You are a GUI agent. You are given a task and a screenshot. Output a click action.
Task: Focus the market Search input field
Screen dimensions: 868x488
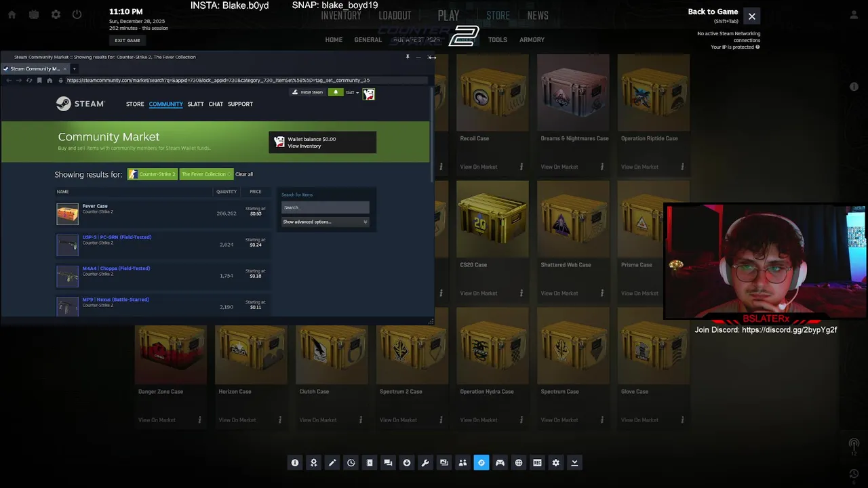[x=325, y=207]
